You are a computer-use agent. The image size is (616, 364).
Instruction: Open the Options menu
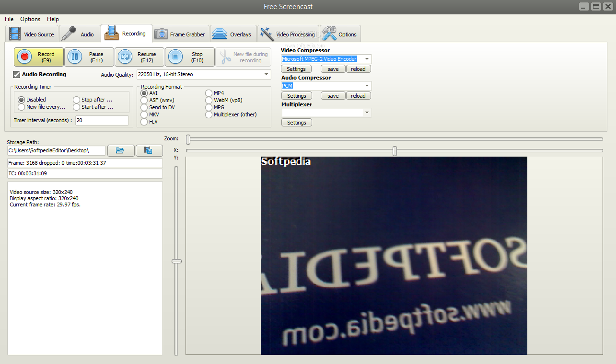click(x=30, y=19)
